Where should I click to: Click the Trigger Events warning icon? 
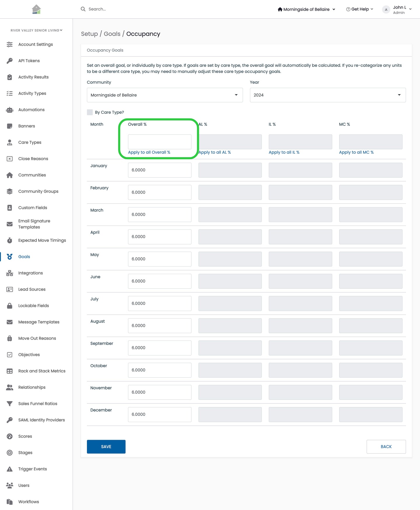[x=10, y=469]
